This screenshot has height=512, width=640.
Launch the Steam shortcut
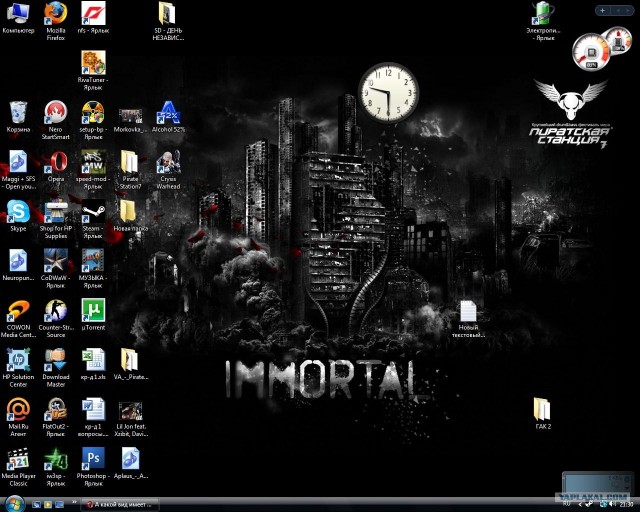[x=93, y=220]
